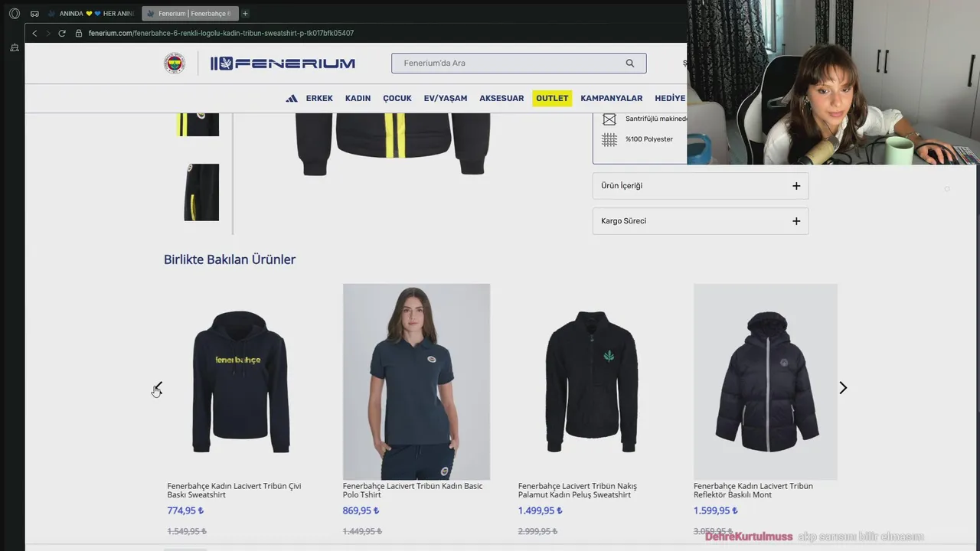Reload the page with the refresh icon
The image size is (980, 551).
click(62, 34)
